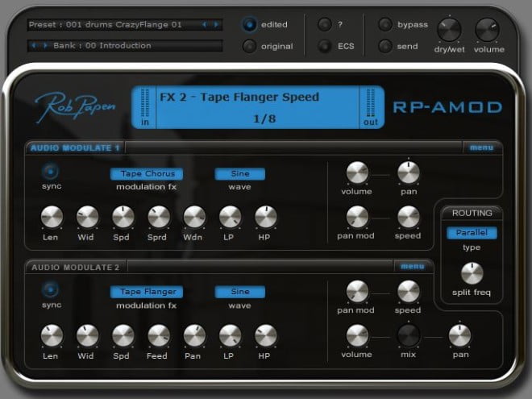Image resolution: width=532 pixels, height=399 pixels.
Task: Click the HP knob in Audio Modulate 1
Action: tap(266, 217)
